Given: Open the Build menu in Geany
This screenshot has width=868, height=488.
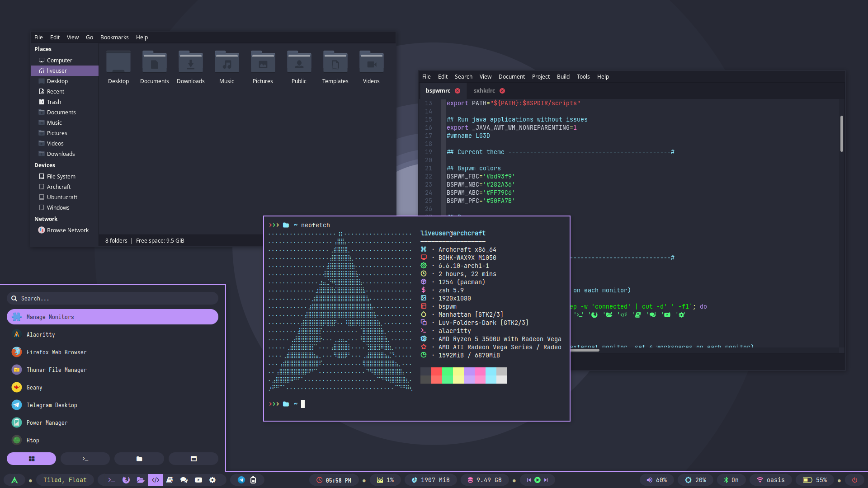Looking at the screenshot, I should click(x=563, y=77).
